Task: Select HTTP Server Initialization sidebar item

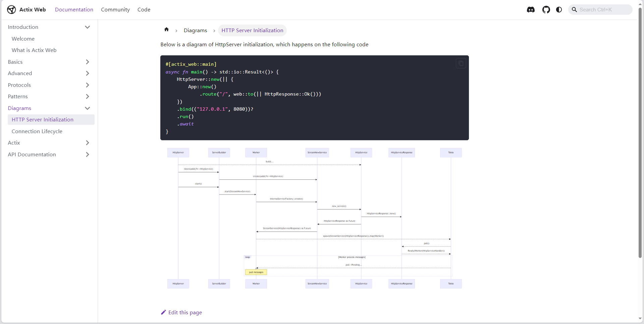Action: pos(51,120)
